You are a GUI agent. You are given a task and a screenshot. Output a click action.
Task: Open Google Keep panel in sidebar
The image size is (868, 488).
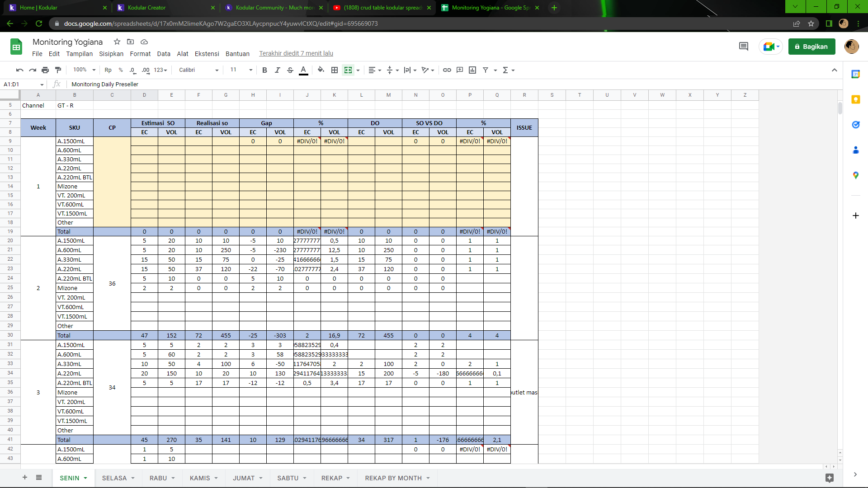coord(856,100)
